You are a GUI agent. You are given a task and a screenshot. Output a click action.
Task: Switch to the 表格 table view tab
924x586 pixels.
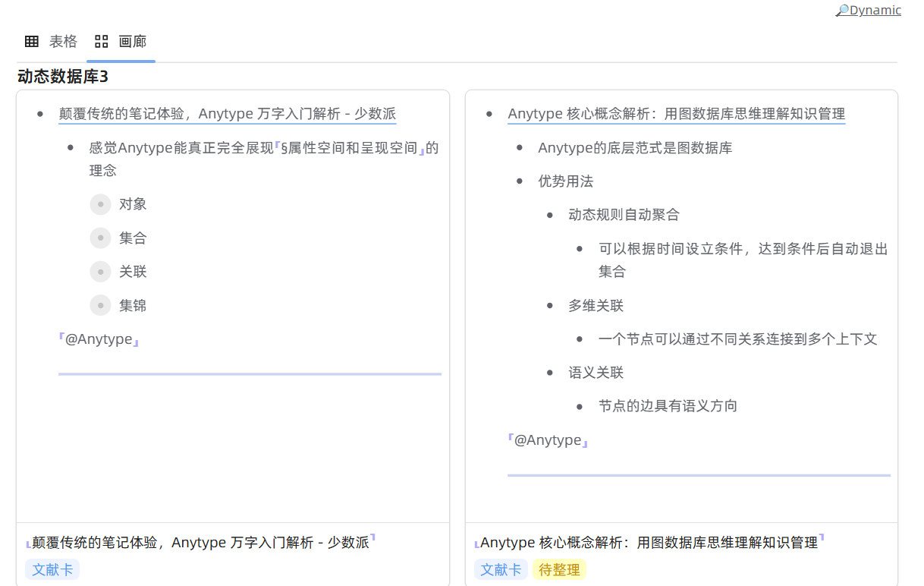51,42
